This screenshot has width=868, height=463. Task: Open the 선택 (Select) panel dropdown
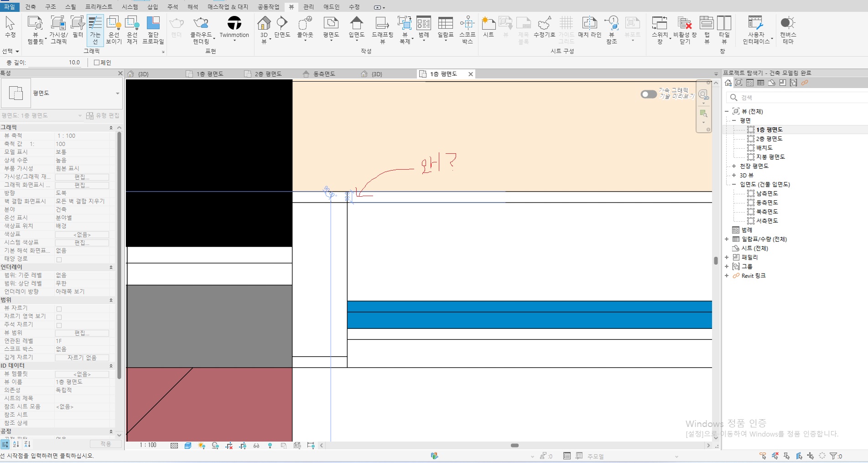coord(10,51)
